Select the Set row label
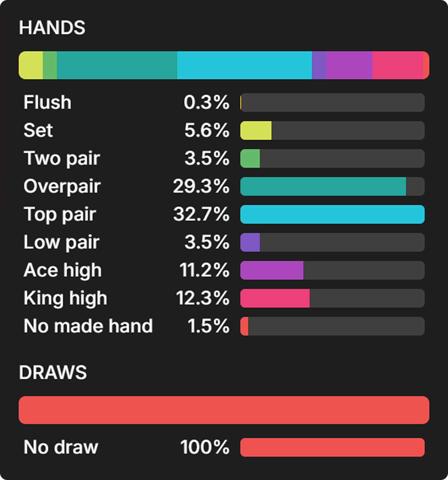 point(38,130)
